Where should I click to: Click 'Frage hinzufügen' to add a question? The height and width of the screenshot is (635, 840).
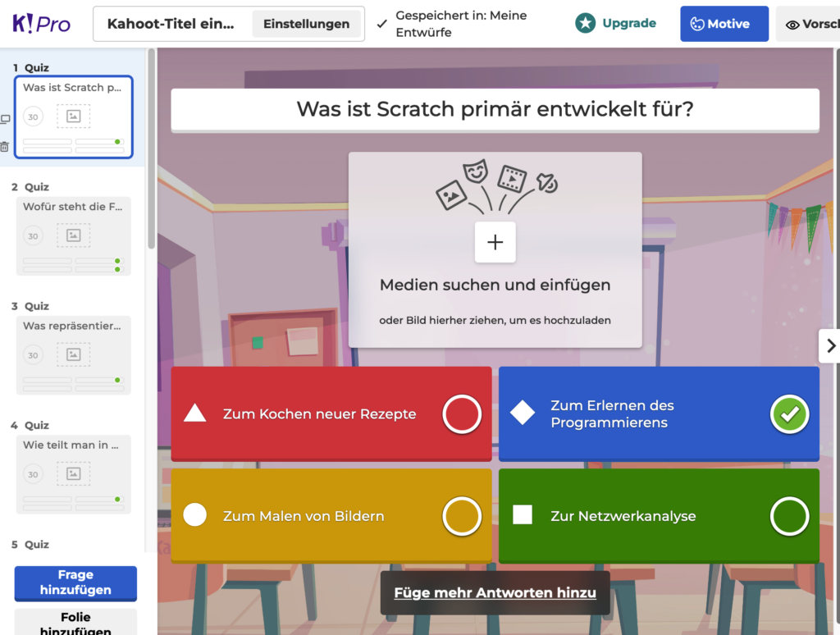pyautogui.click(x=75, y=582)
